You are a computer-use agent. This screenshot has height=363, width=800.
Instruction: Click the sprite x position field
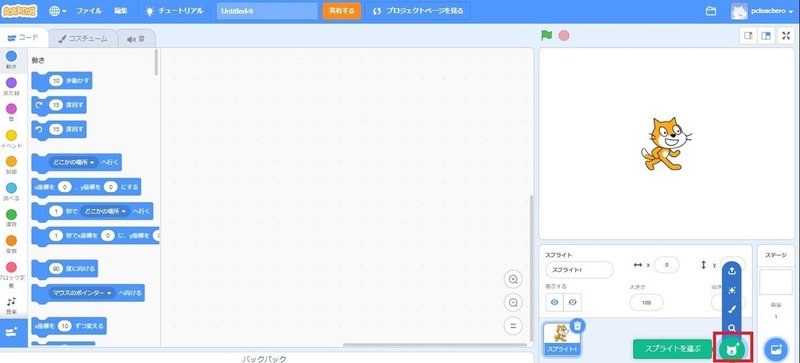(x=666, y=265)
